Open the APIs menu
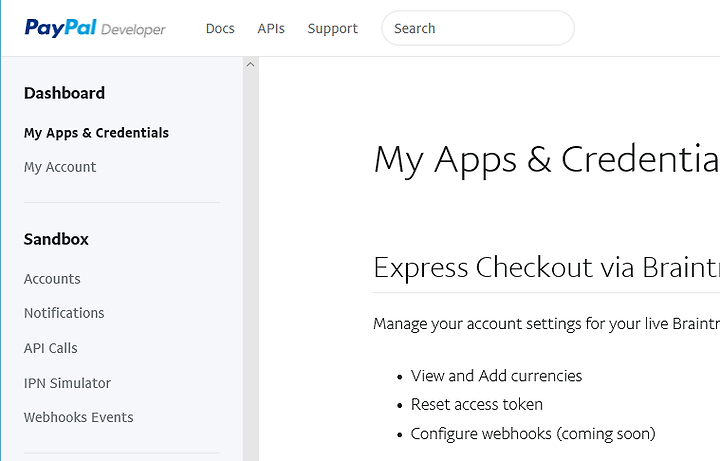 pyautogui.click(x=271, y=28)
